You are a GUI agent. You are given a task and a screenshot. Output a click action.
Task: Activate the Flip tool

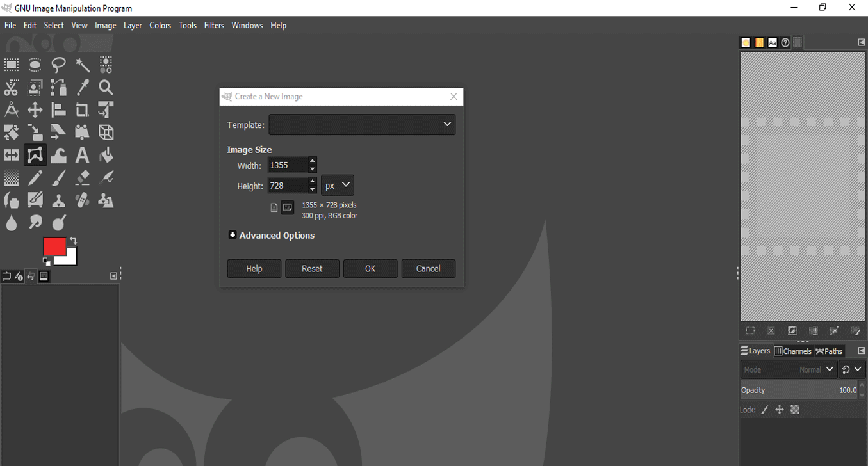pyautogui.click(x=12, y=155)
